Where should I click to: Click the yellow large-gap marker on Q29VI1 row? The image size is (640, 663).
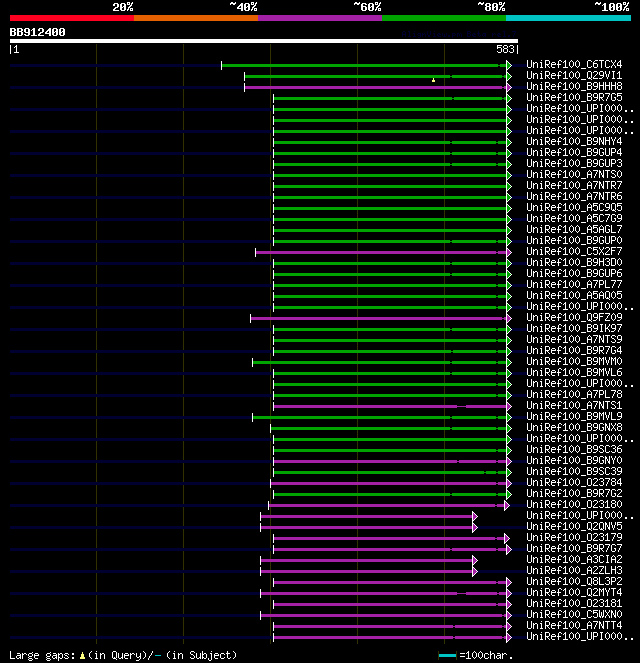[433, 80]
